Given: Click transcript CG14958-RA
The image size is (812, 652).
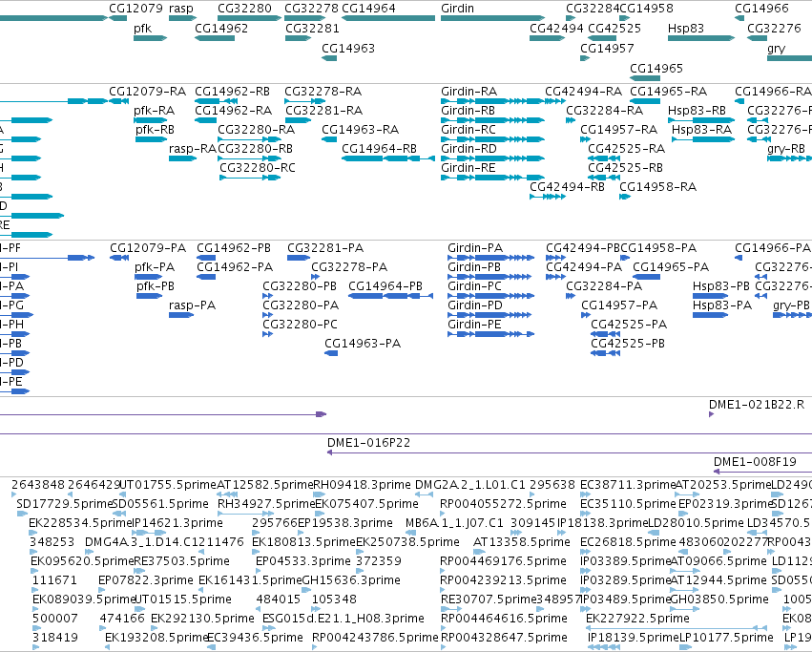Looking at the screenshot, I should coord(625,197).
